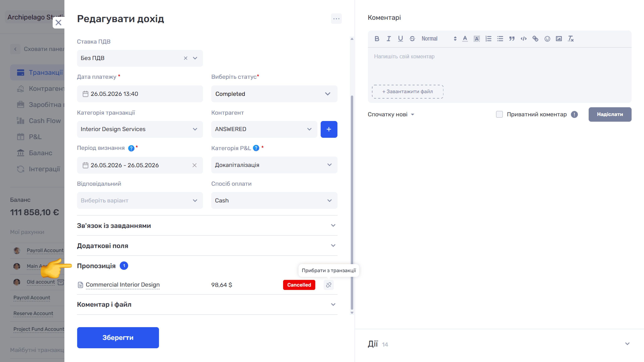Expand the Коментар і файл section
The height and width of the screenshot is (362, 644).
point(207,305)
